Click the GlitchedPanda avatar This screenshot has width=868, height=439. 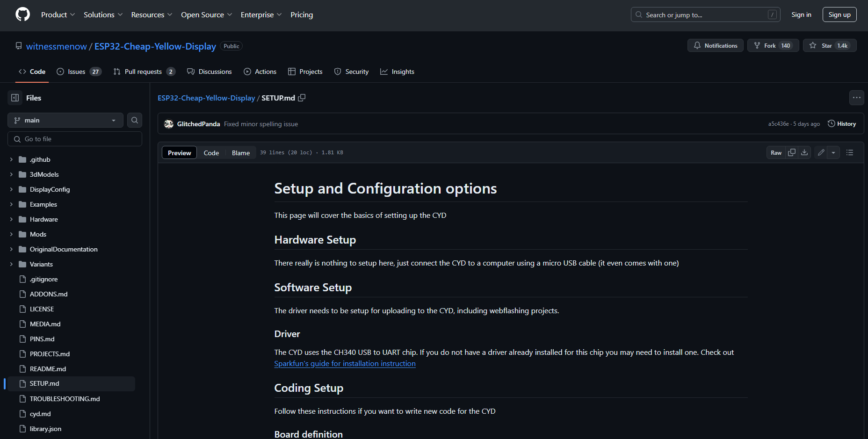[169, 124]
